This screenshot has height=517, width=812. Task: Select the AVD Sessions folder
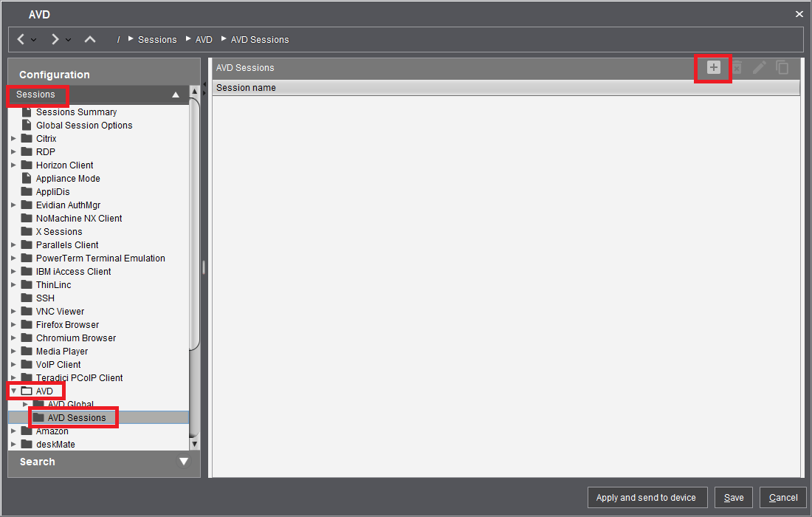coord(76,418)
